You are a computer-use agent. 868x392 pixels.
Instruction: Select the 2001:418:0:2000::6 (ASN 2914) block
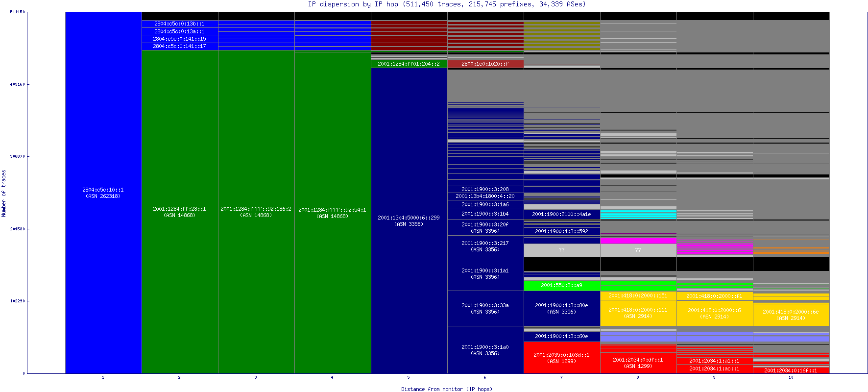click(715, 313)
